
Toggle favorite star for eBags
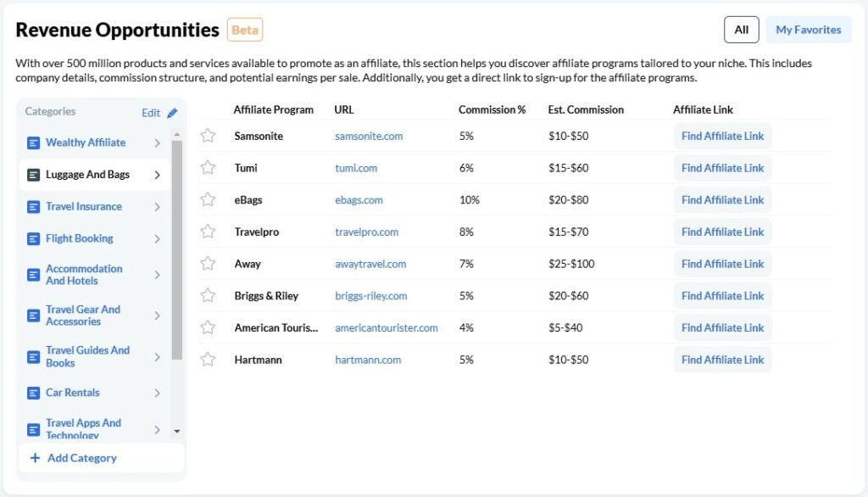[x=208, y=199]
